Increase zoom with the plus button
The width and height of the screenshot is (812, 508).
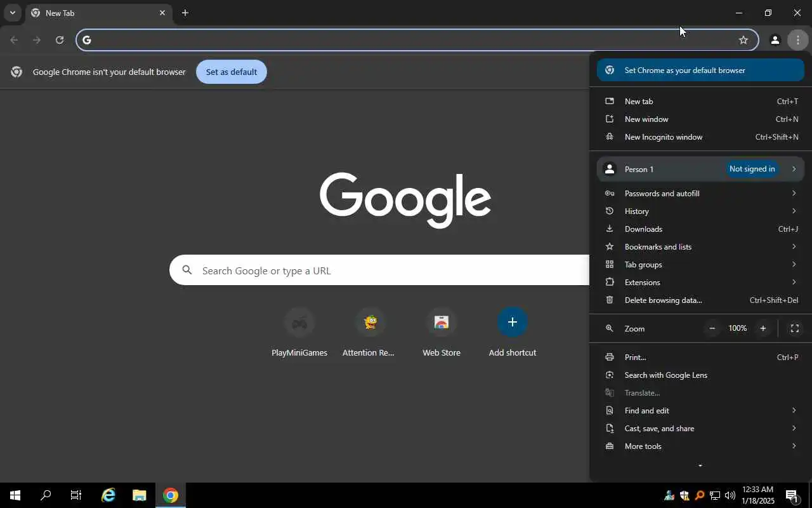[x=763, y=328]
